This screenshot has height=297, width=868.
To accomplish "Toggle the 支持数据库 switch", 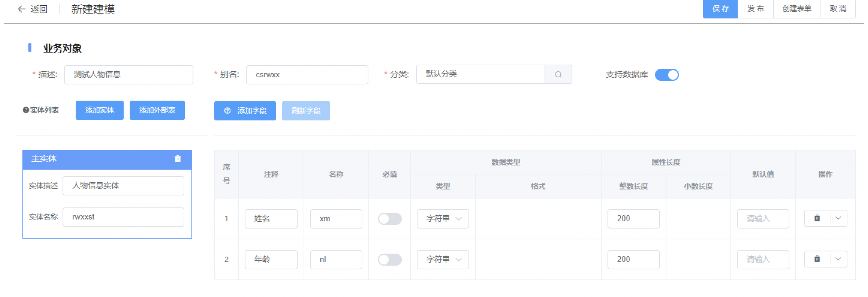I will [x=666, y=75].
